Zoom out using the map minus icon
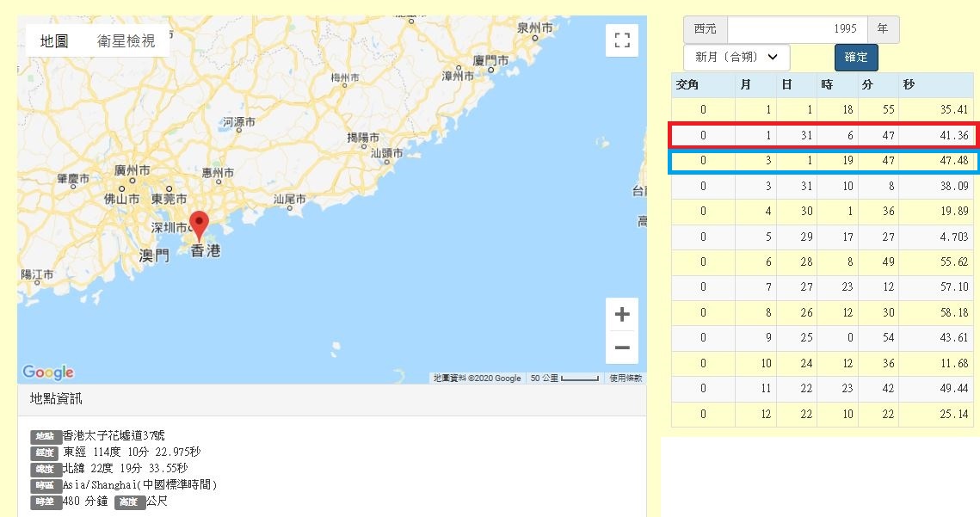Screen dimensions: 980x517 (622, 348)
